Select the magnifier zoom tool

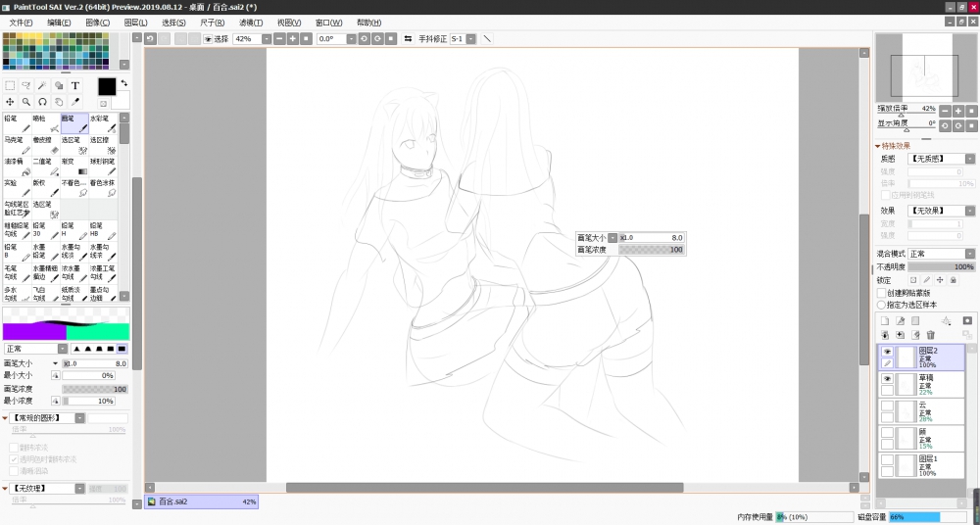tap(26, 102)
